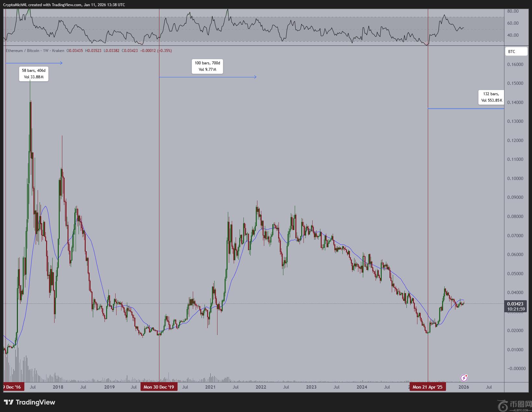This screenshot has height=412, width=532.
Task: Click the 2022 label on time axis
Action: (261, 387)
